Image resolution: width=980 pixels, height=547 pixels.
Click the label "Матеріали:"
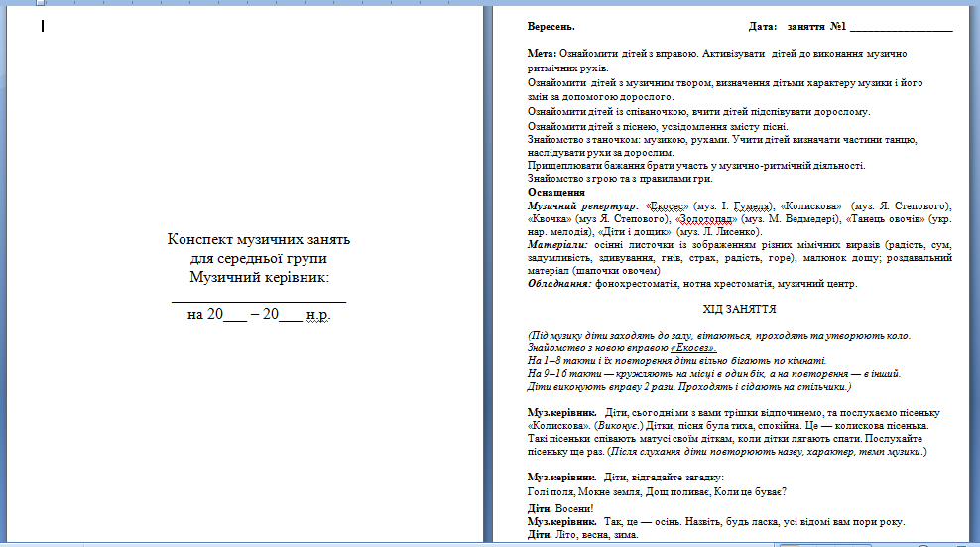557,244
